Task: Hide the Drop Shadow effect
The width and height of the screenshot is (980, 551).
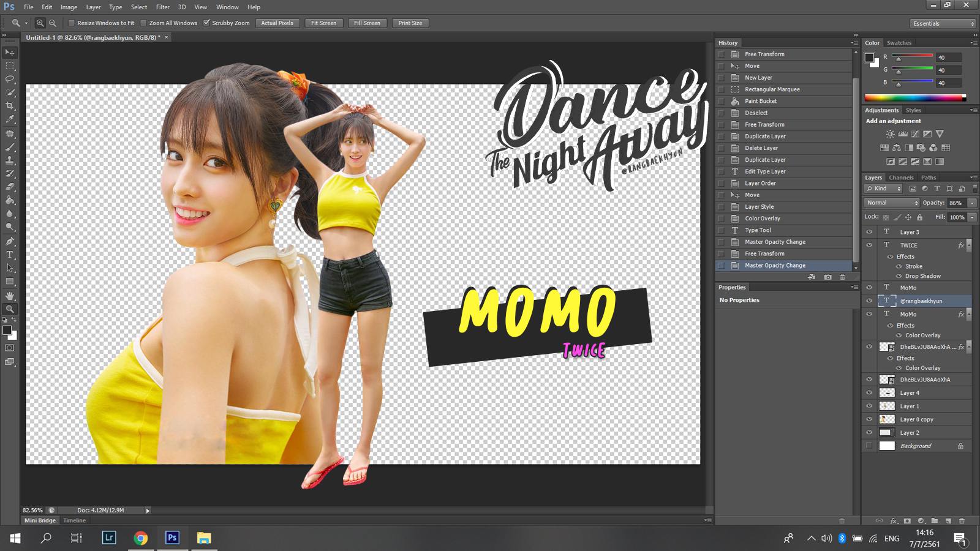Action: coord(899,276)
